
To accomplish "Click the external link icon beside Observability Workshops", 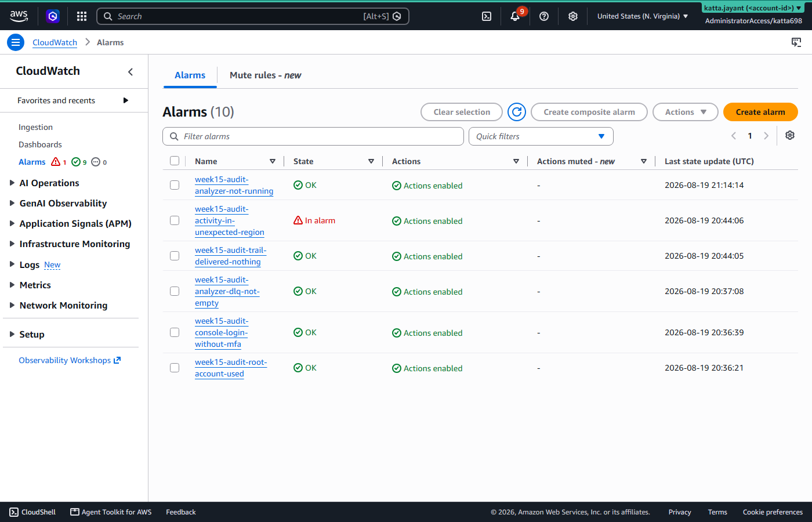I will pos(117,360).
